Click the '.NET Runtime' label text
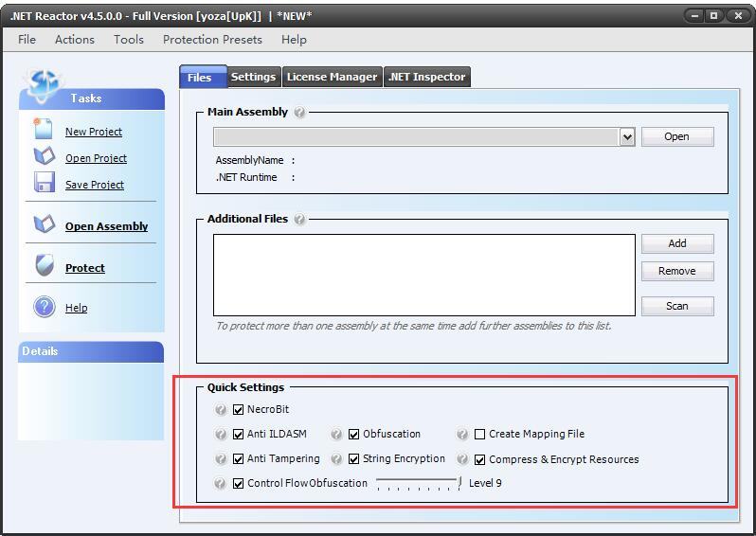The height and width of the screenshot is (536, 756). [x=246, y=177]
